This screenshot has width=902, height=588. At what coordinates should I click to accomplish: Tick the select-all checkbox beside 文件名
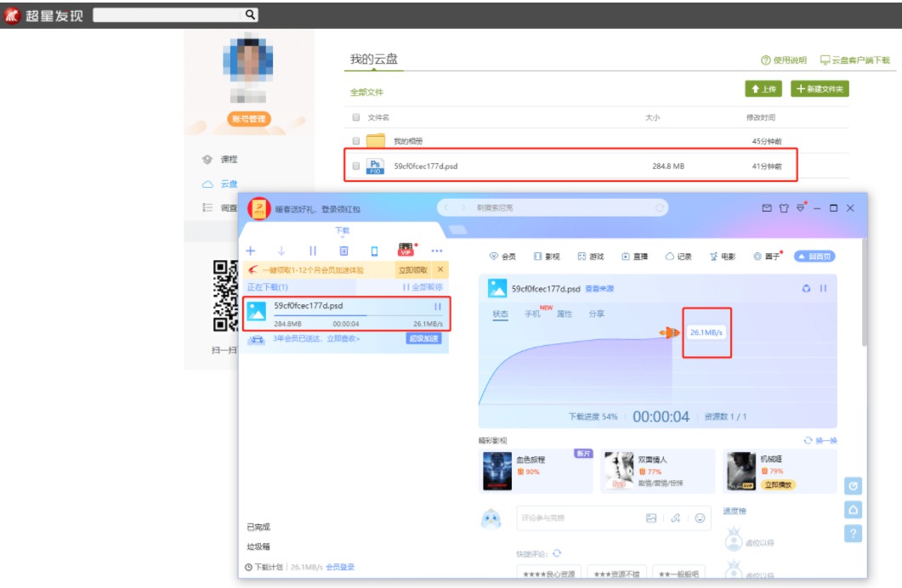pyautogui.click(x=356, y=117)
